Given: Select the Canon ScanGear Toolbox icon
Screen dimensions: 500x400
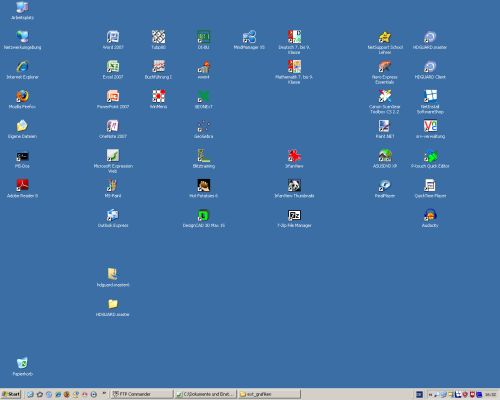Looking at the screenshot, I should [385, 96].
